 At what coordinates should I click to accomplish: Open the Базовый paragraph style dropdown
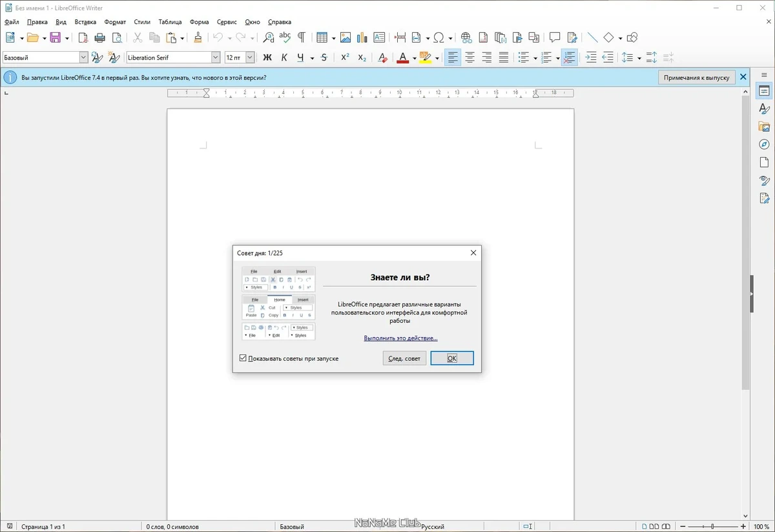(x=83, y=57)
